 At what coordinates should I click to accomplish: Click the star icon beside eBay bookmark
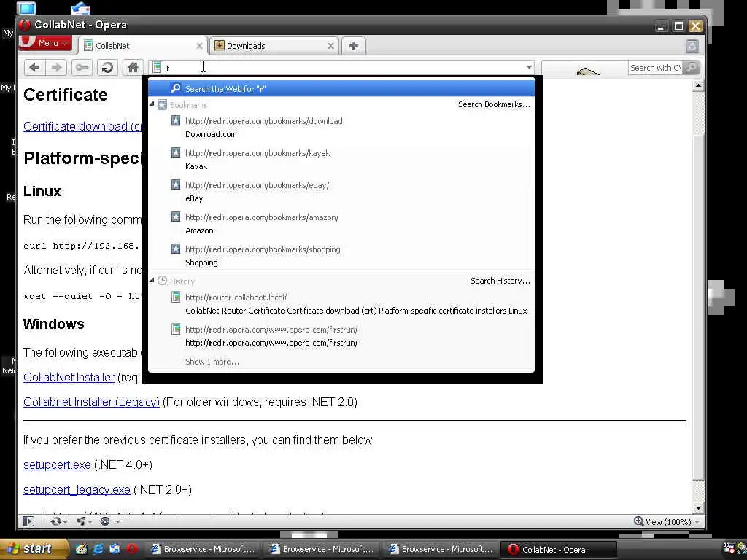(x=176, y=184)
